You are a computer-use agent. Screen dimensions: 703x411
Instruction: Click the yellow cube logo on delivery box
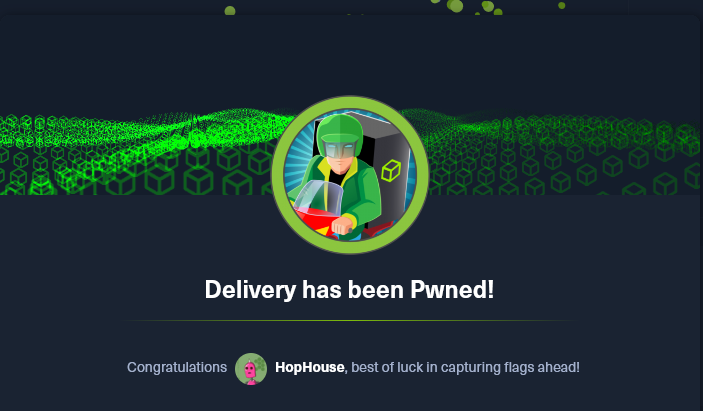[391, 170]
